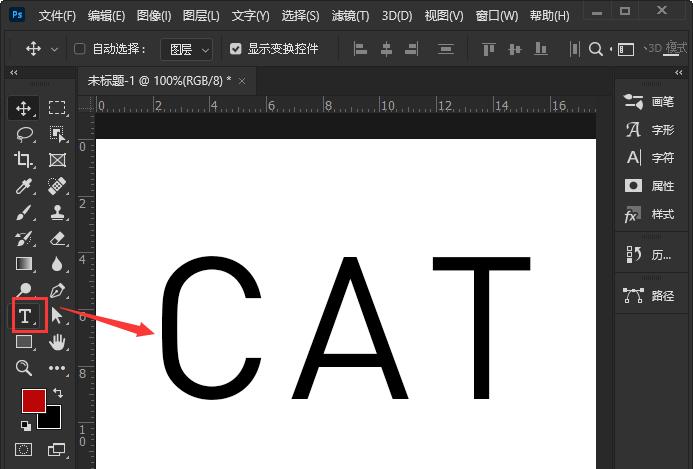Activate the Hand tool

[57, 342]
